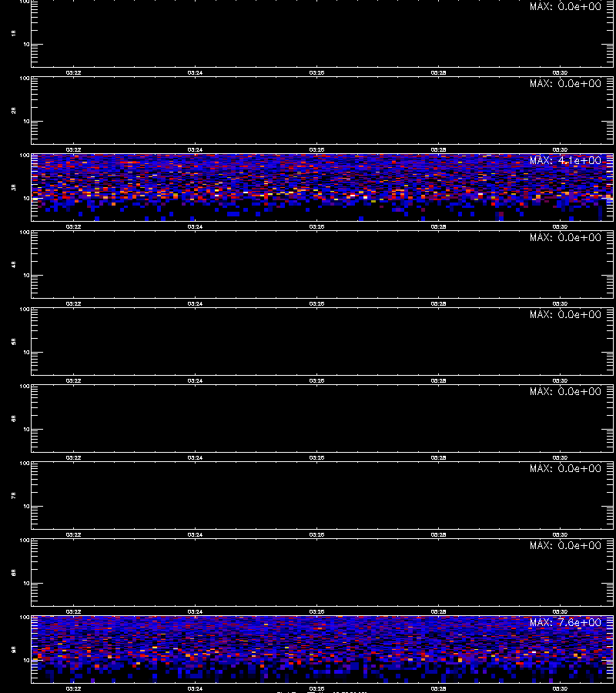Click the 03:22 tick label under panel 3A
616x693 pixels.
(73, 226)
